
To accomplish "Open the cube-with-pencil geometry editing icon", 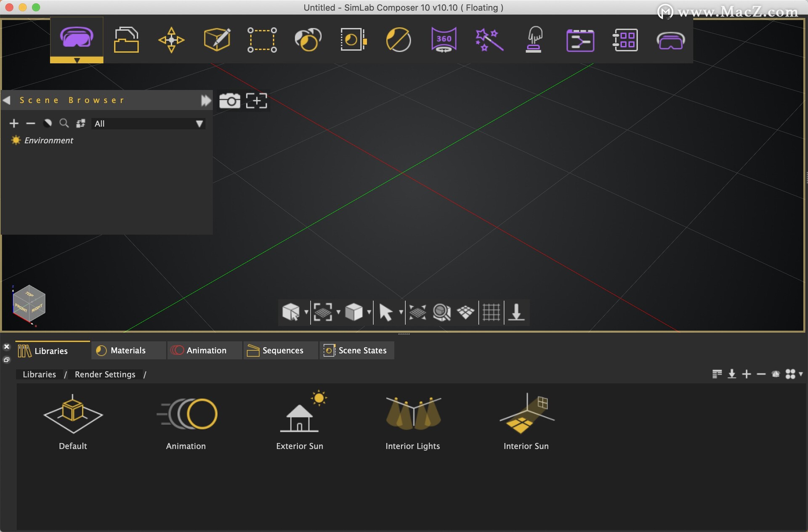I will 217,40.
